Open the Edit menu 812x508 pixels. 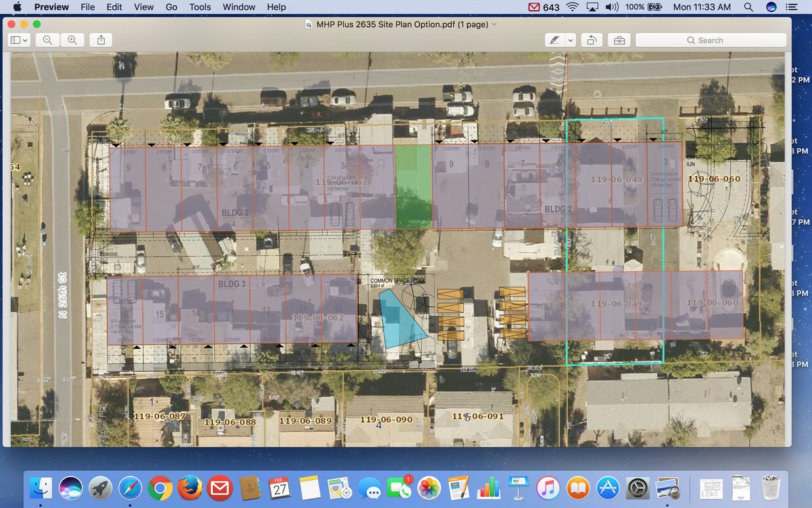[x=114, y=7]
